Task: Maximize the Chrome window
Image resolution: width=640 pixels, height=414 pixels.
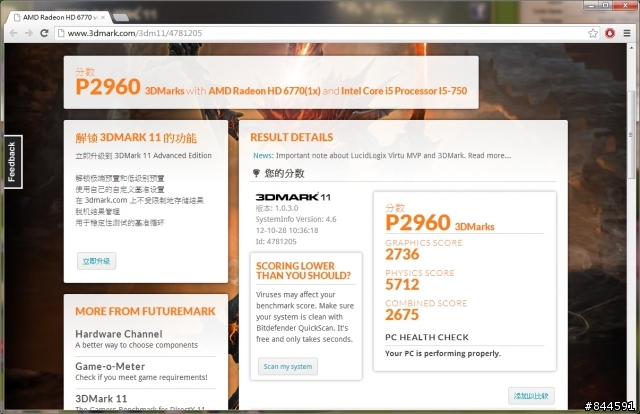Action: 606,5
